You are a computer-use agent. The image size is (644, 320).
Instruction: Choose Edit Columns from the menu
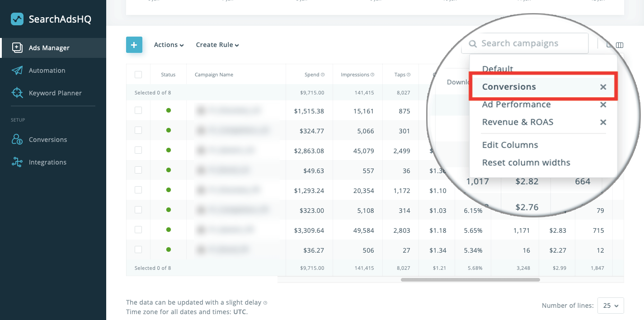point(510,145)
